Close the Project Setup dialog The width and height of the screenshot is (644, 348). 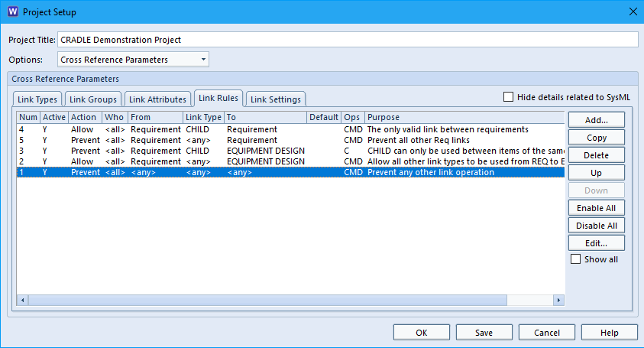633,11
